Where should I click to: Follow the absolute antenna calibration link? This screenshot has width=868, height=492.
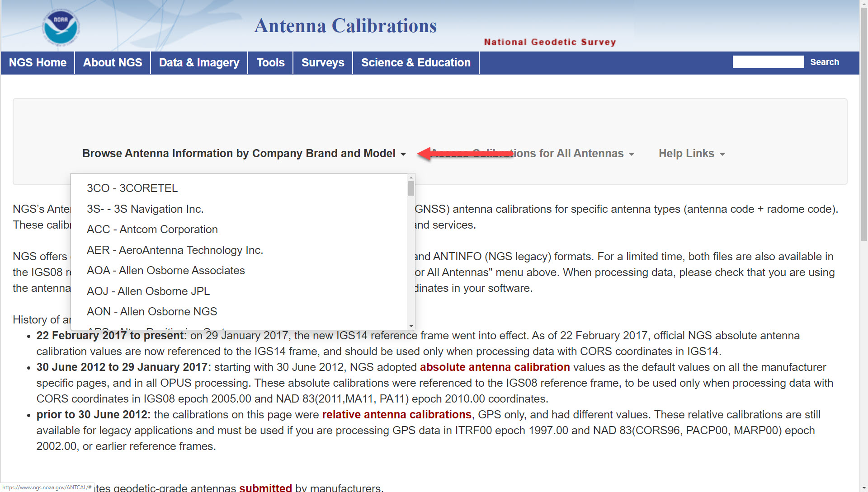click(x=495, y=367)
